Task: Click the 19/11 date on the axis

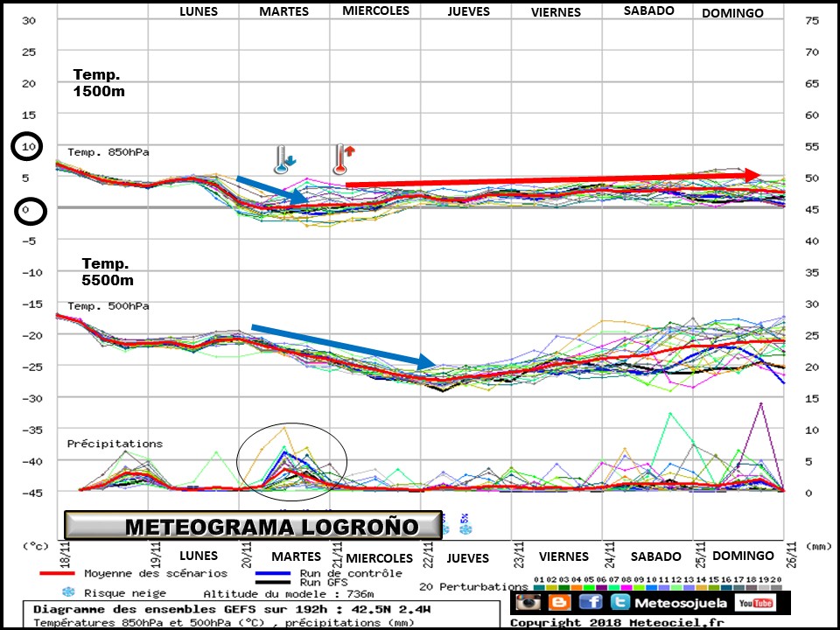Action: [x=157, y=555]
